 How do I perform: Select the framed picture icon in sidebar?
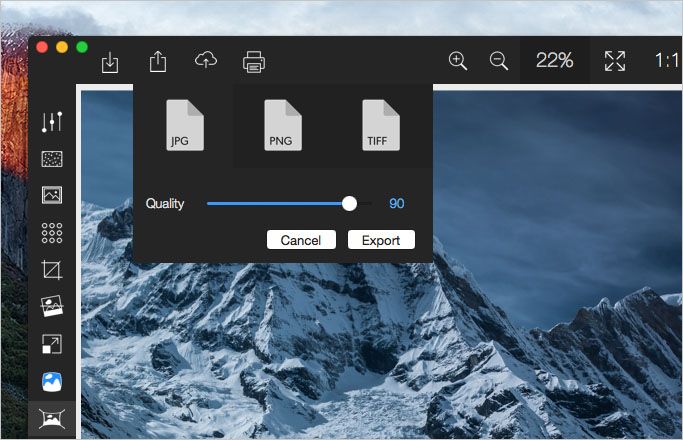click(x=52, y=195)
